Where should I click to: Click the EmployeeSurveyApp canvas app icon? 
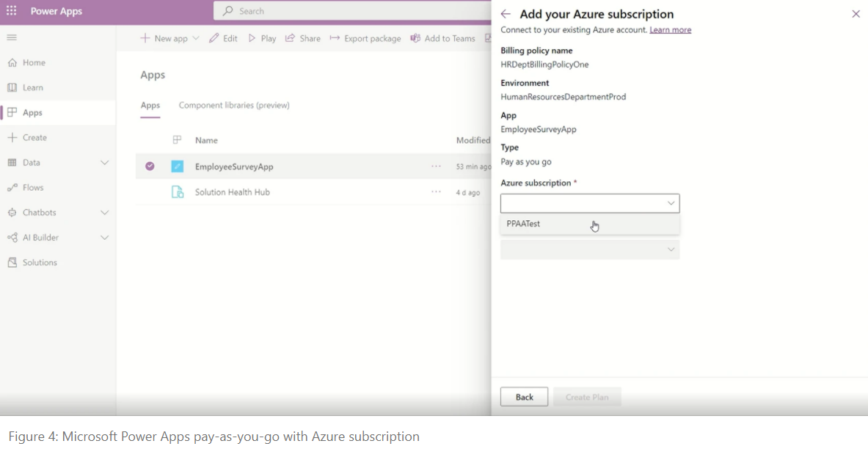click(177, 166)
